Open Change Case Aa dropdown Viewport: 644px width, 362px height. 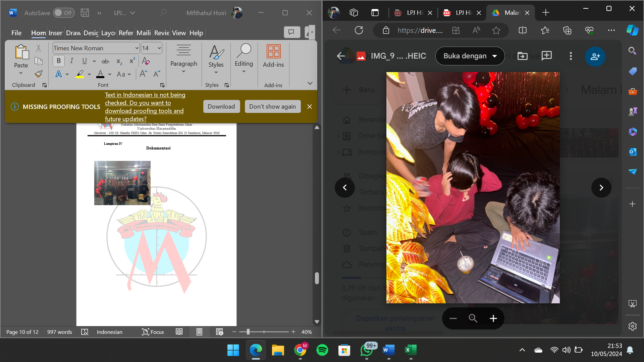pos(124,74)
